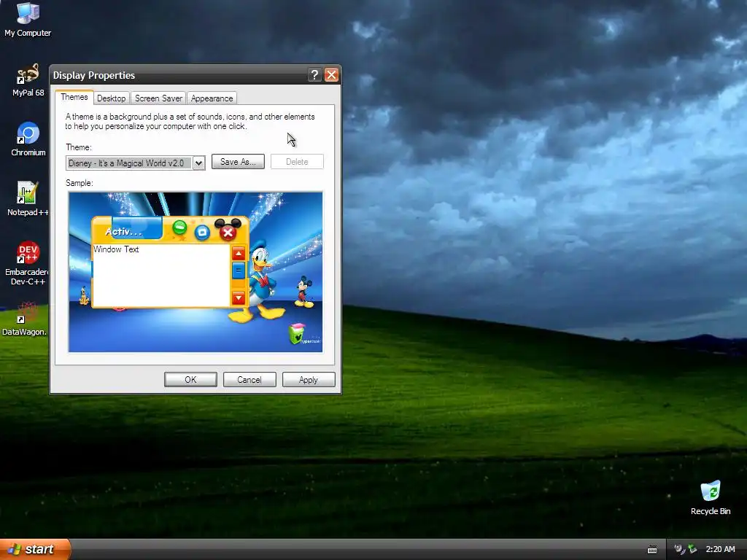Screen dimensions: 747x560
Task: Select the Recycle Bin icon
Action: [x=711, y=497]
